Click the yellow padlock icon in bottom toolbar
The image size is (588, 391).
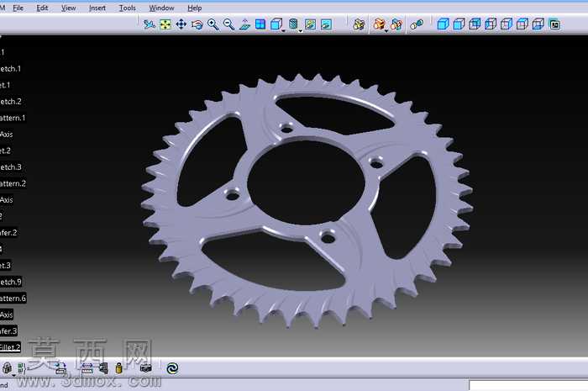[x=119, y=368]
